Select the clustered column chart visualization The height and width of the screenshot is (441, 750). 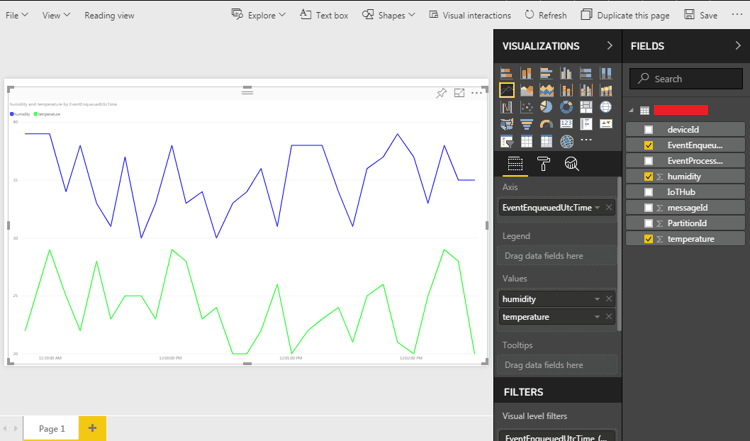[x=566, y=73]
